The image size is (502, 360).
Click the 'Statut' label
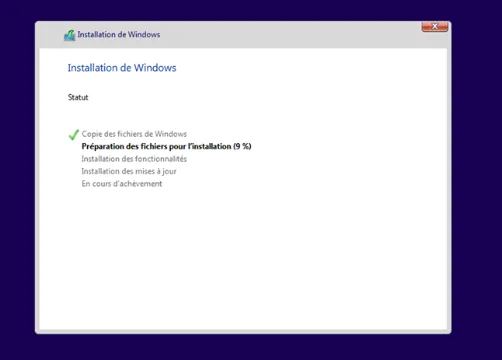click(x=78, y=97)
